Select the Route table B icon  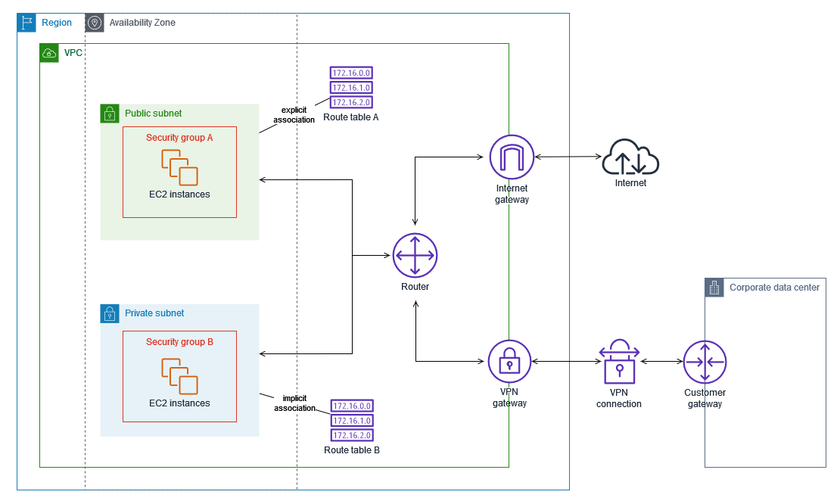[x=352, y=421]
